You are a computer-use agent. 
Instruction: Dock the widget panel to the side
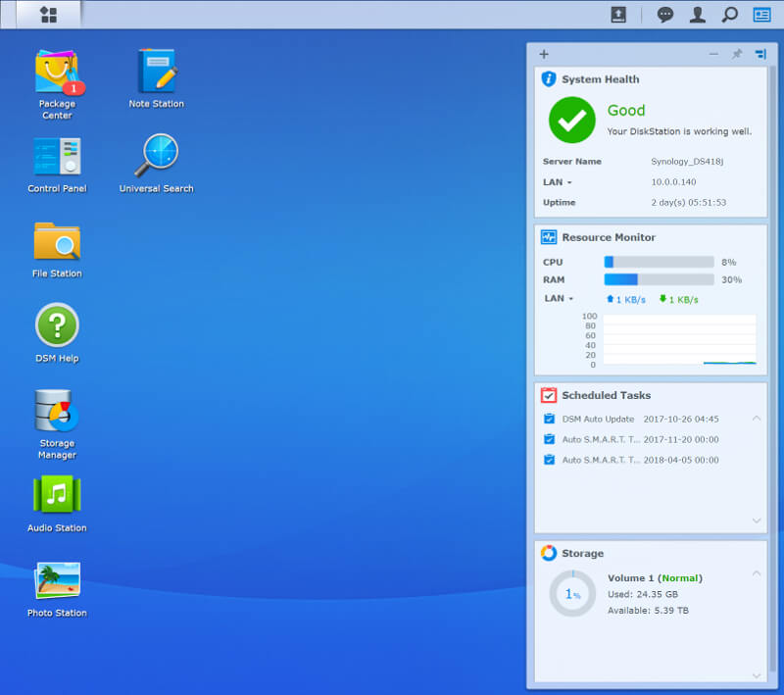pyautogui.click(x=760, y=54)
